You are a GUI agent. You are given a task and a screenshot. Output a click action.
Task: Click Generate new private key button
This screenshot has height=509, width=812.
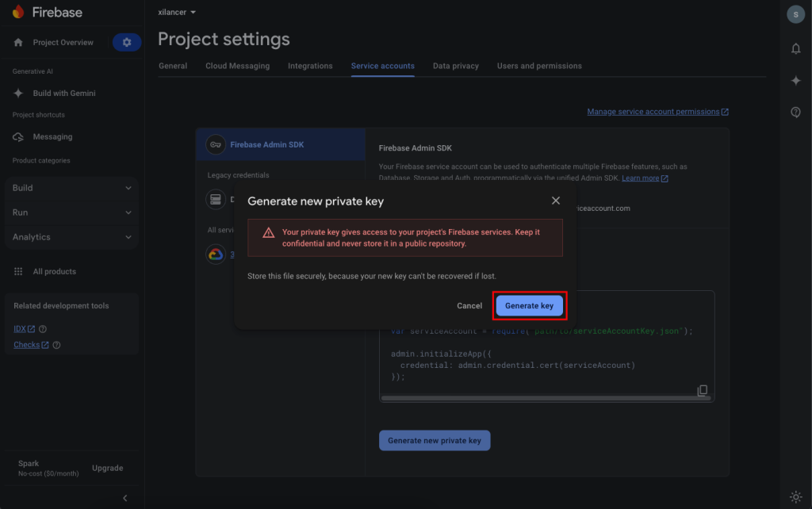435,441
